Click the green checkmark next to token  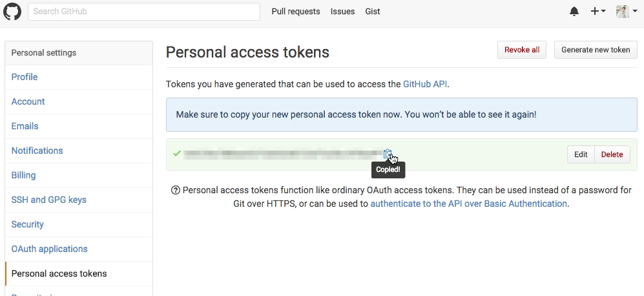click(x=177, y=153)
